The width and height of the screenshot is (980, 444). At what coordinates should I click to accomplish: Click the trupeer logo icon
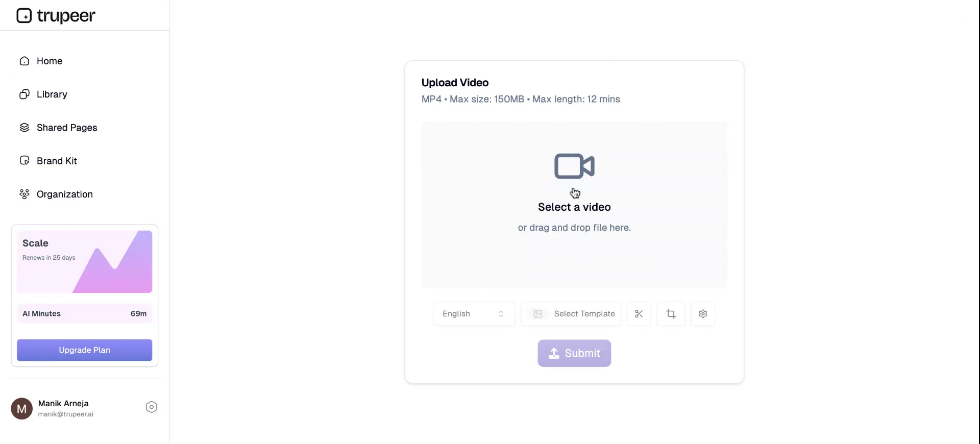[24, 15]
